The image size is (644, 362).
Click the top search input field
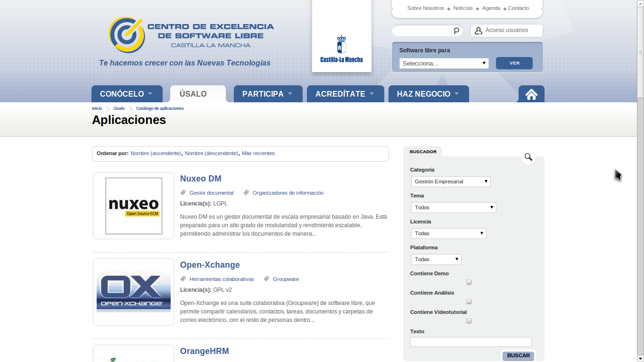[423, 31]
